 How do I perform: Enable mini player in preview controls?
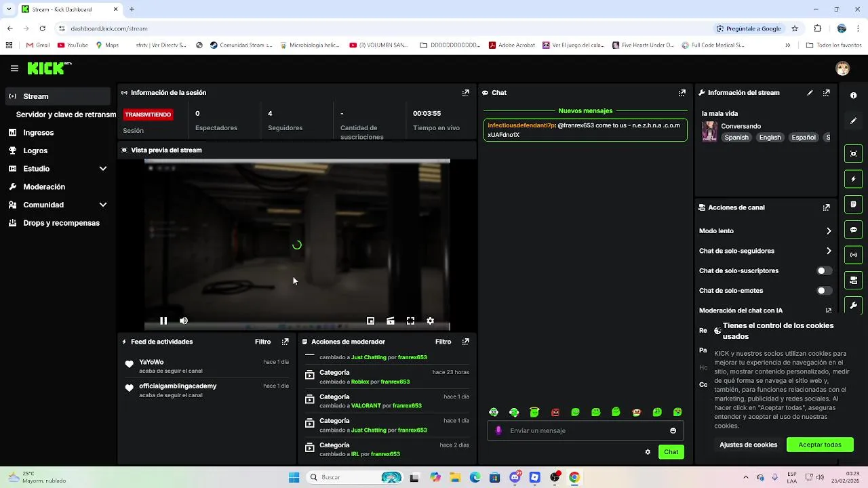pyautogui.click(x=371, y=321)
